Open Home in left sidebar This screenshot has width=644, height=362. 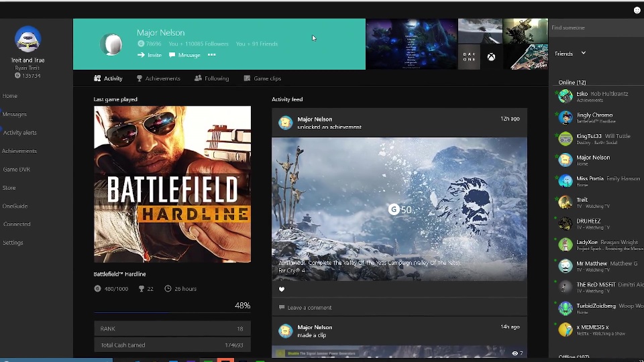pos(10,96)
